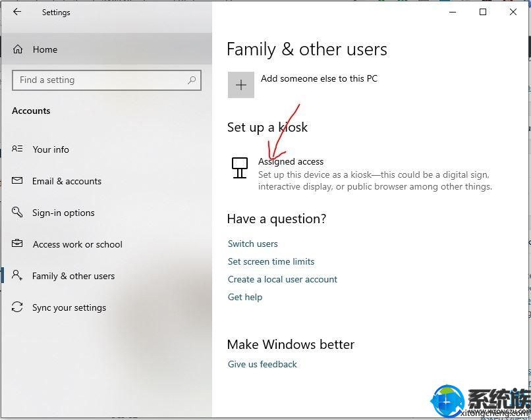
Task: Click the Make Windows better heading
Action: point(291,344)
